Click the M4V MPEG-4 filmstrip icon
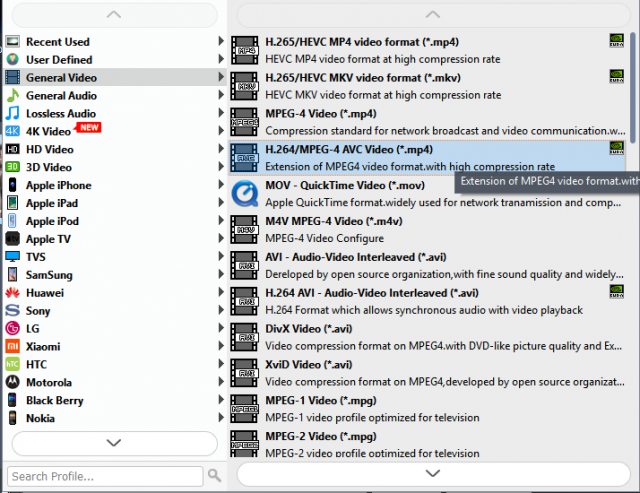The height and width of the screenshot is (493, 640). click(244, 230)
